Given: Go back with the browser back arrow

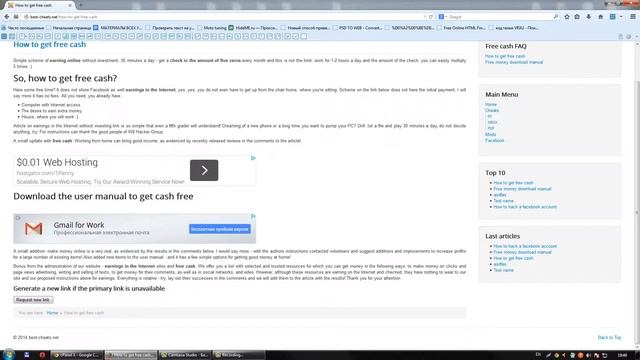Looking at the screenshot, I should click(x=7, y=17).
